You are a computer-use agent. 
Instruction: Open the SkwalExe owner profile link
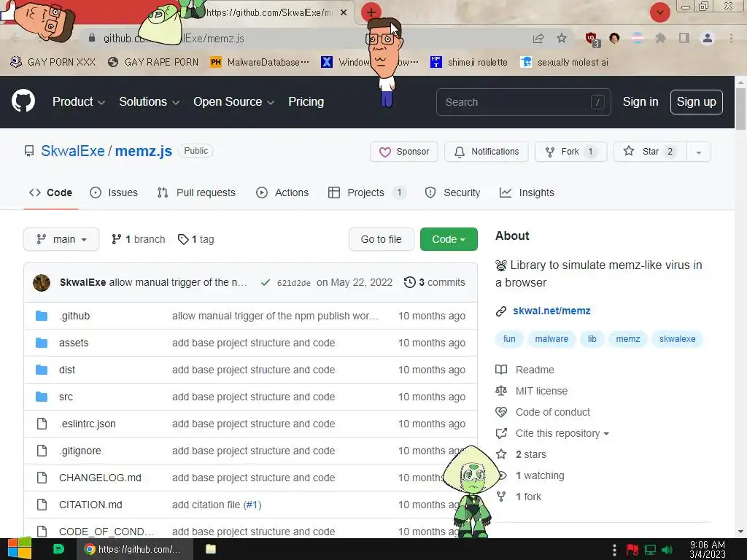click(x=72, y=151)
